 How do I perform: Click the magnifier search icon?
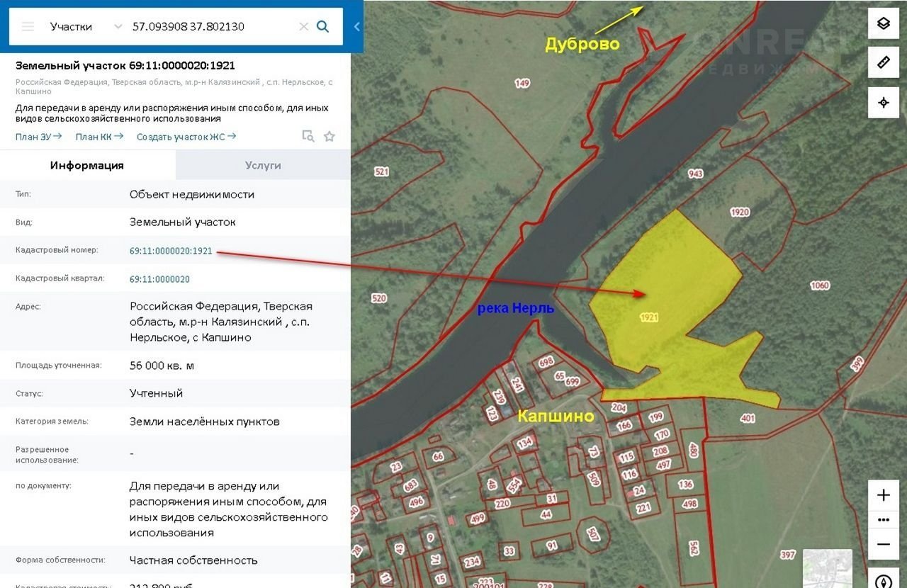(x=322, y=27)
